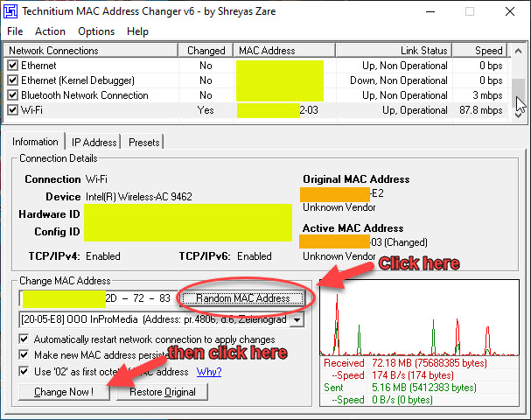Click the MAC address input field
This screenshot has width=531, height=420.
pos(97,298)
